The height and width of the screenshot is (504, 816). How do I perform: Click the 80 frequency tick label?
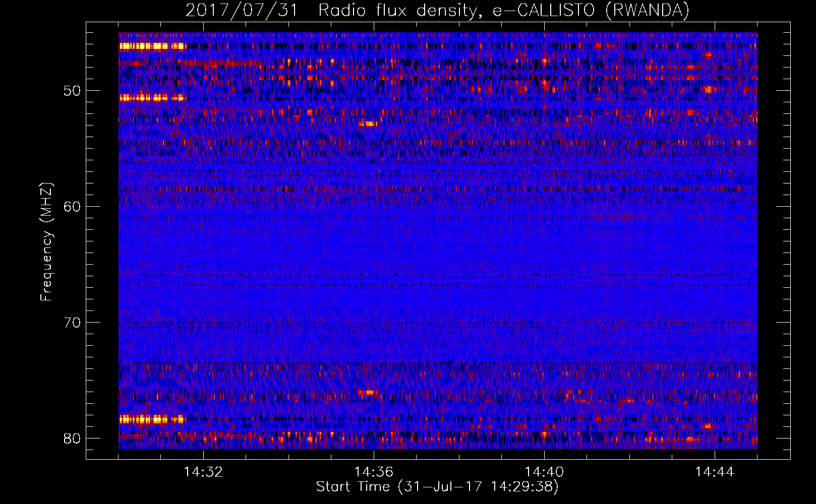[x=72, y=438]
